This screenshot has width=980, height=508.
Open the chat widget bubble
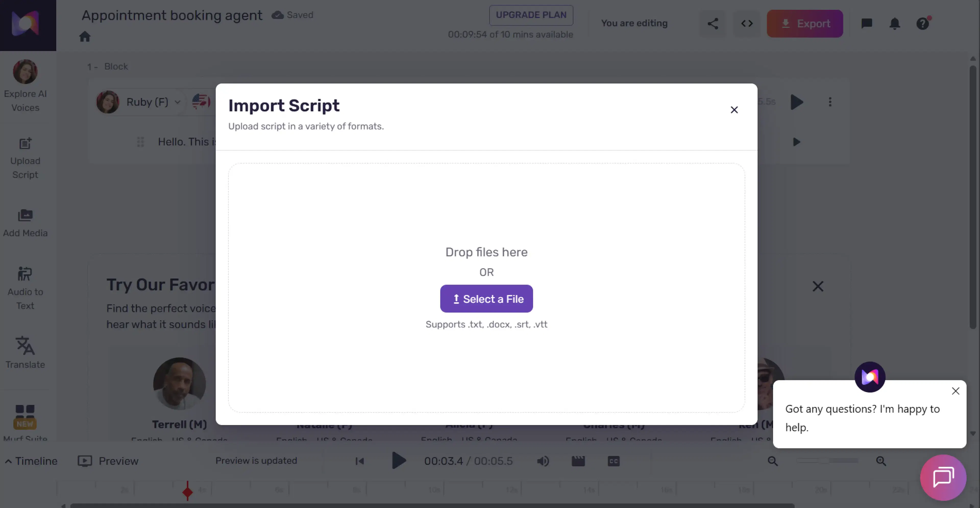click(x=943, y=477)
